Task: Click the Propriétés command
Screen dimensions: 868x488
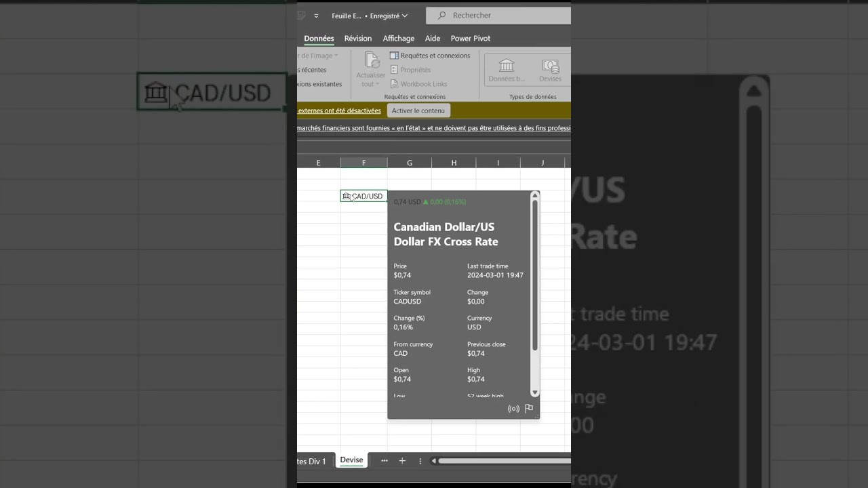Action: pos(410,70)
